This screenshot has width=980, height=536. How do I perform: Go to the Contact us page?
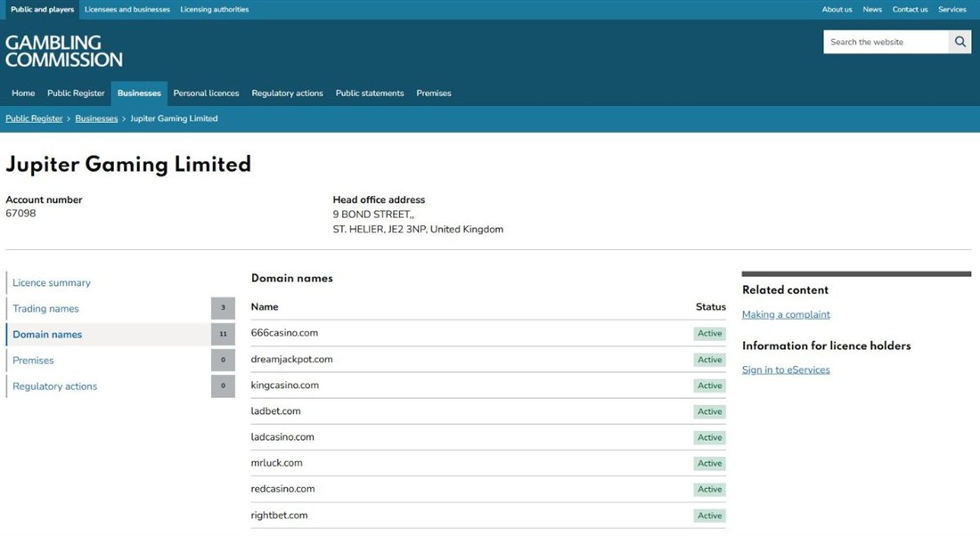point(910,10)
